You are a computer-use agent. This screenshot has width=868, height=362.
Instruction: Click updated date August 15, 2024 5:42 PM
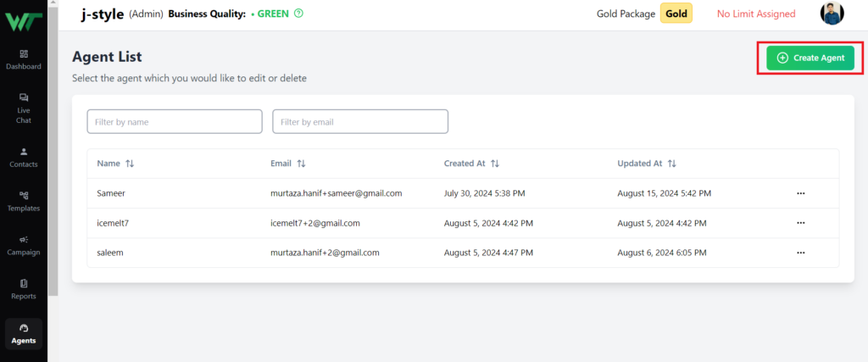665,193
